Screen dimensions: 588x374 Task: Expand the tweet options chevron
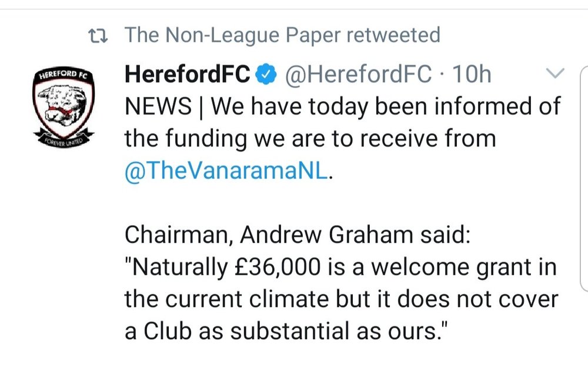pos(555,73)
